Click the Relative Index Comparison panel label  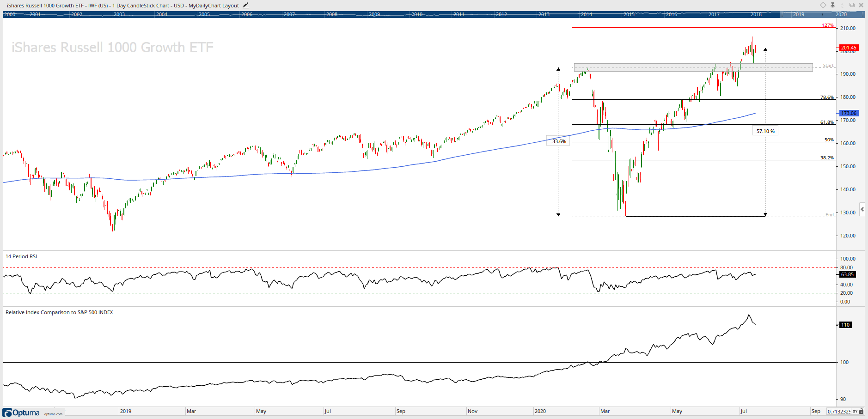pyautogui.click(x=59, y=312)
